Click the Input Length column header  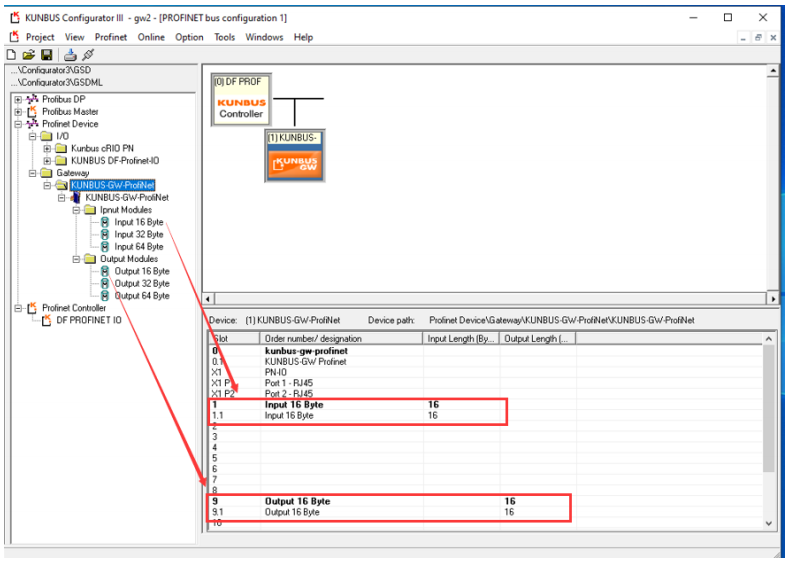[x=461, y=339]
